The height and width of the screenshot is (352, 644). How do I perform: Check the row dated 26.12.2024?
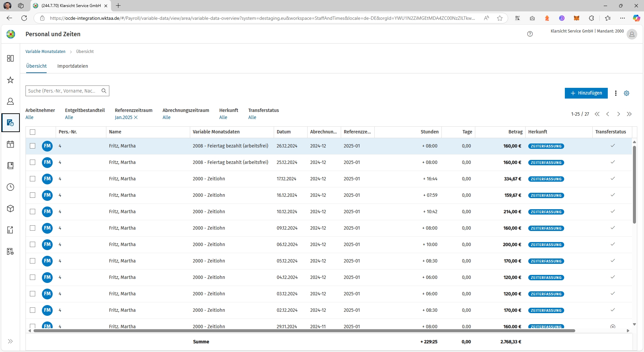[33, 146]
